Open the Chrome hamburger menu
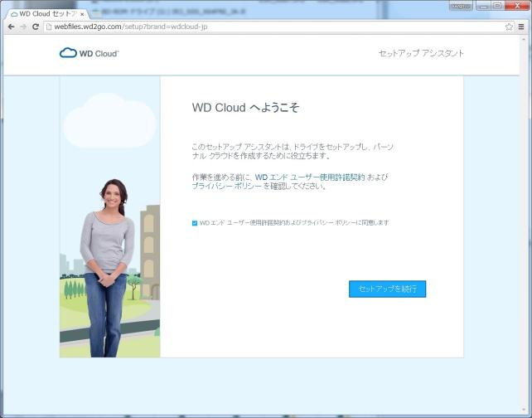This screenshot has height=418, width=532. (521, 27)
